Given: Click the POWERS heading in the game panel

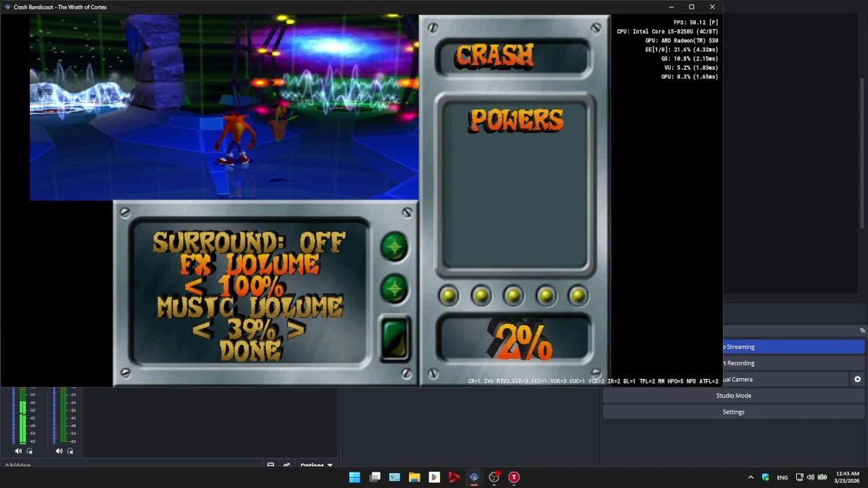Looking at the screenshot, I should pos(516,121).
